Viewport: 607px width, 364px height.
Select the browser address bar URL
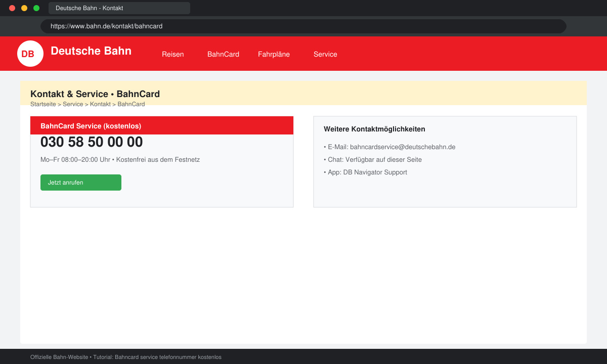tap(303, 26)
